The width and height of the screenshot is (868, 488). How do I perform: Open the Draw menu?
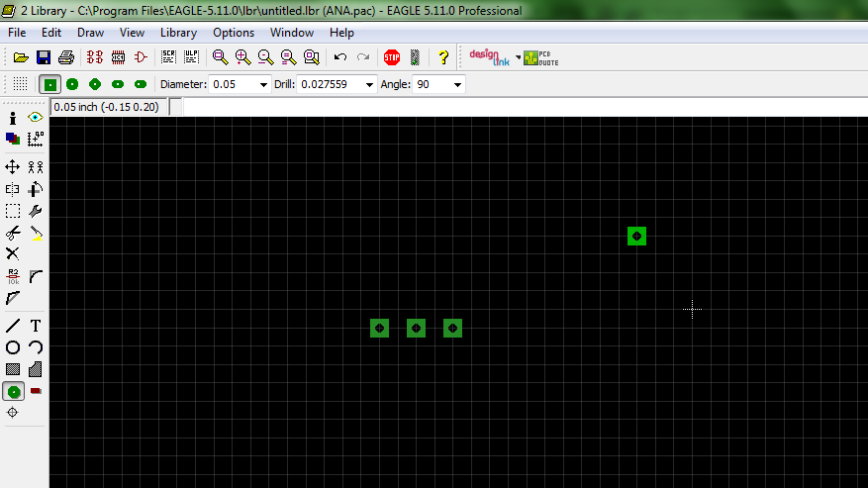90,33
